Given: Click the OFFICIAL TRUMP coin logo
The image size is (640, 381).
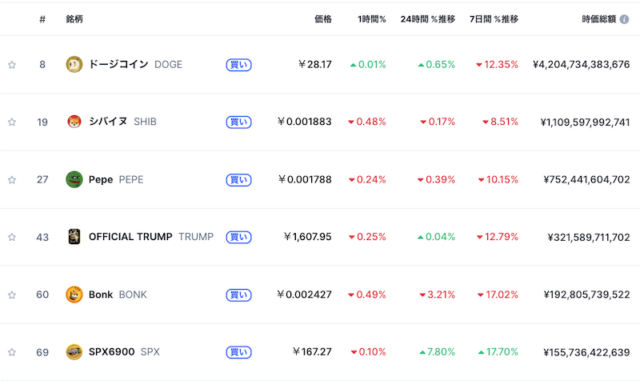Looking at the screenshot, I should pyautogui.click(x=74, y=237).
